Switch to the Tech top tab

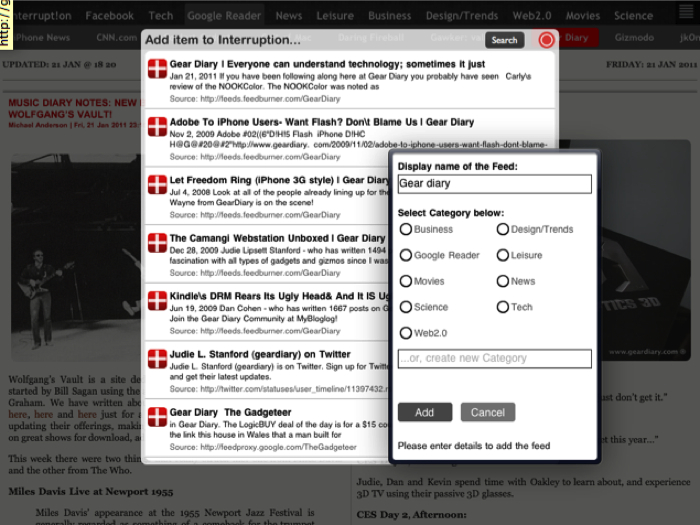tap(161, 16)
